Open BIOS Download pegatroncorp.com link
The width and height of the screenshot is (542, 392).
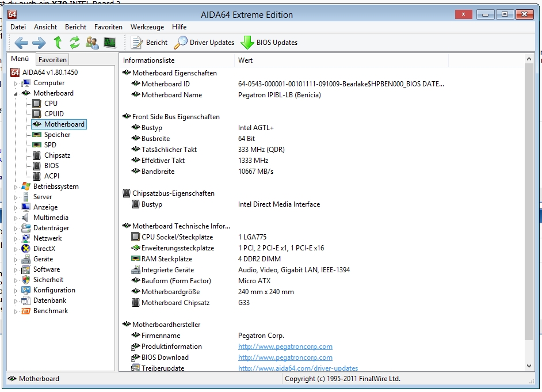tap(285, 357)
